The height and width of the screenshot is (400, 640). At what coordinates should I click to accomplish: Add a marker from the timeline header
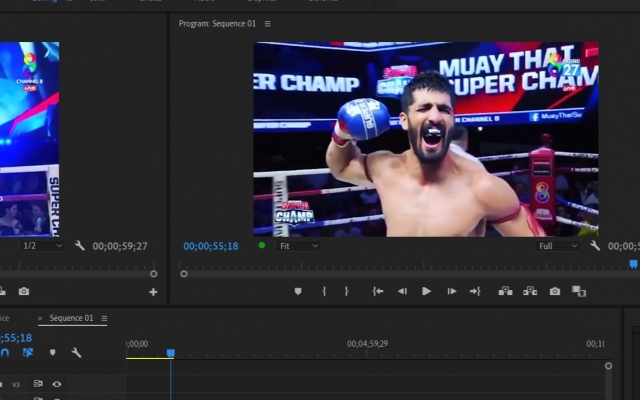[52, 352]
